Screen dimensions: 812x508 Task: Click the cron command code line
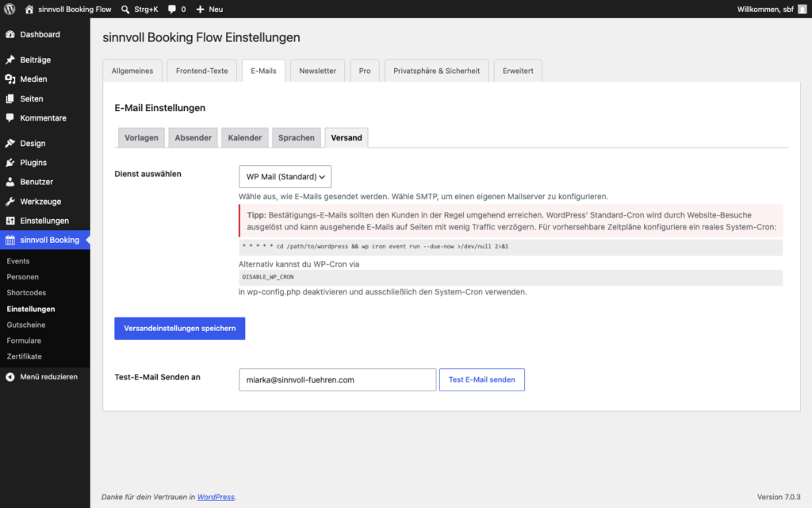(x=375, y=247)
